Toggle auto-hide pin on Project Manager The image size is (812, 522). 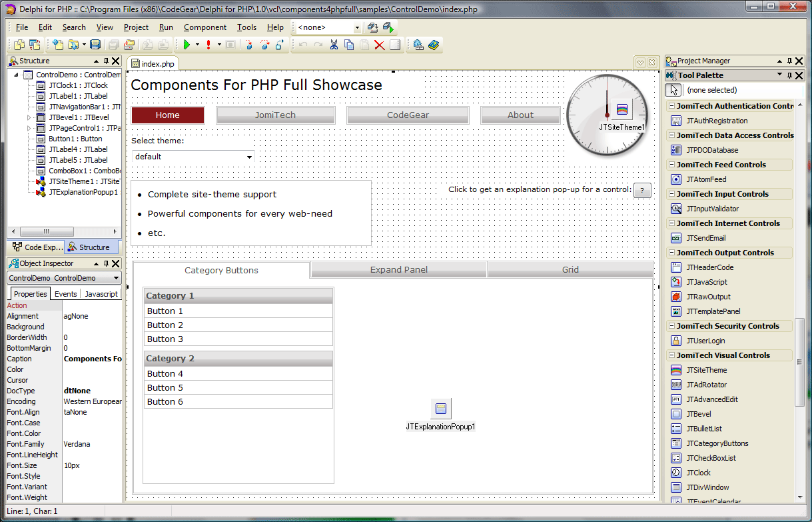click(x=790, y=61)
